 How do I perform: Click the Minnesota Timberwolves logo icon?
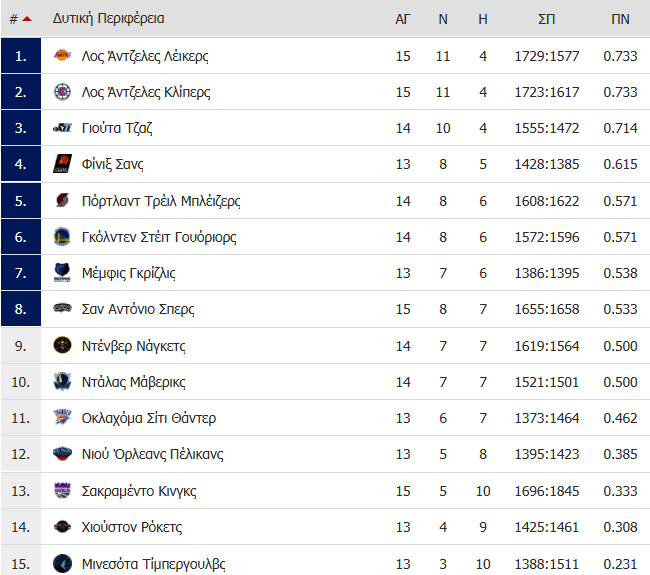(62, 564)
